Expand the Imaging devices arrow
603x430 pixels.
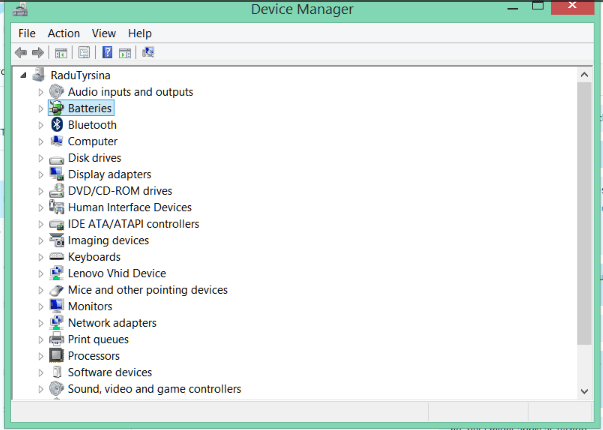tap(41, 240)
